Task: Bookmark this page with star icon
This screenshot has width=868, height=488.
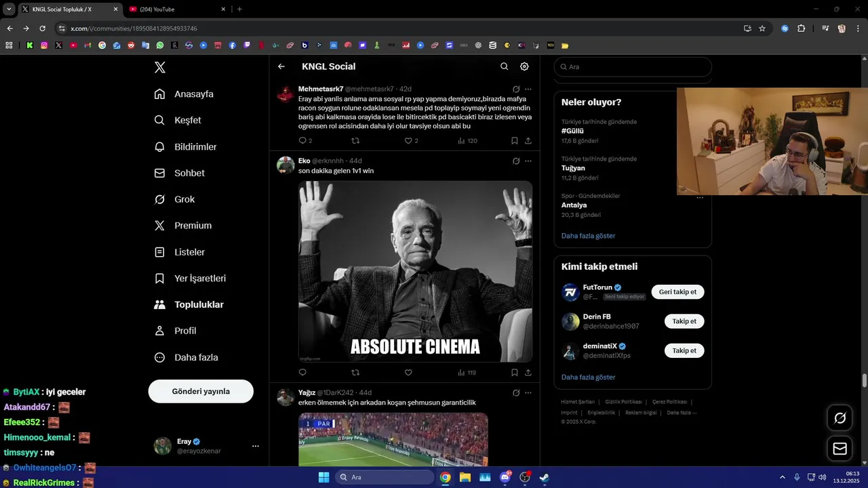Action: tap(762, 28)
